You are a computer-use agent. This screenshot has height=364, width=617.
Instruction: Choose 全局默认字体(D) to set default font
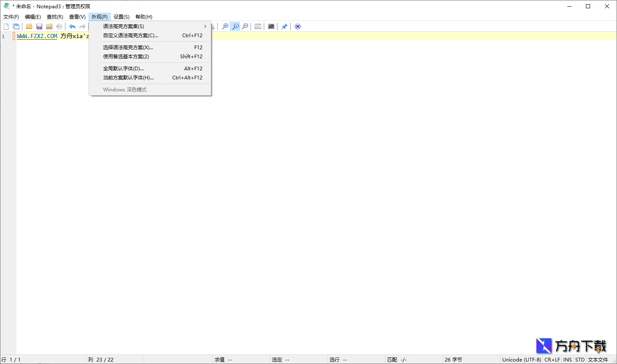pyautogui.click(x=123, y=68)
